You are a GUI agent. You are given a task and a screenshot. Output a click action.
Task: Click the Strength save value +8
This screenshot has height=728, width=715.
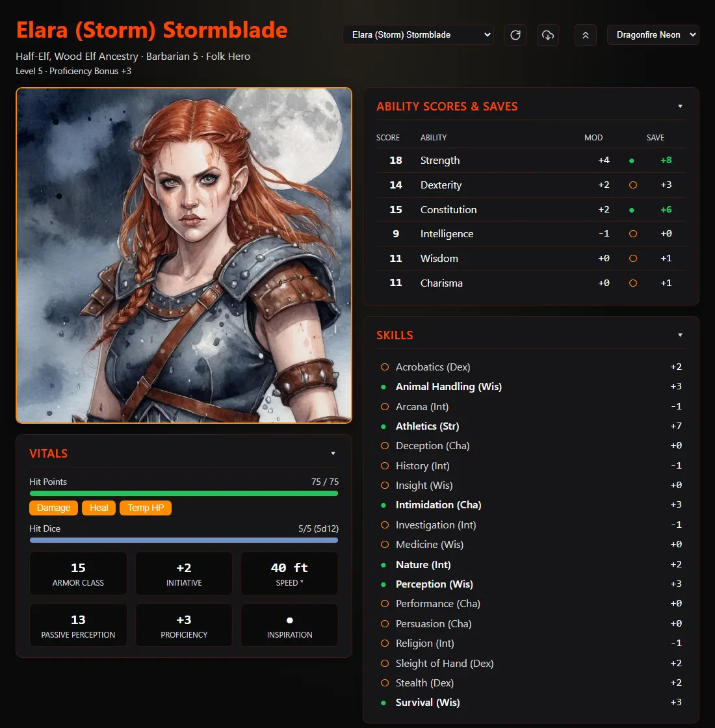(x=666, y=160)
